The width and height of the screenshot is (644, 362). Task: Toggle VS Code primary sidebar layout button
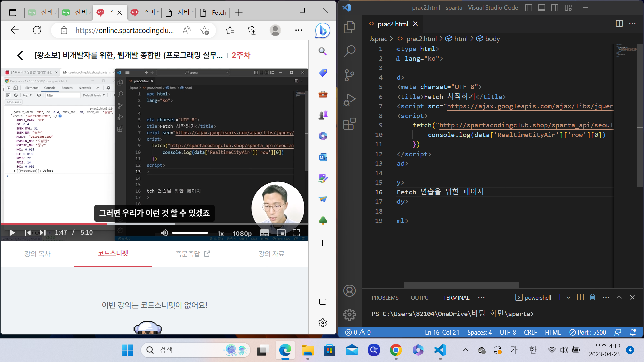529,8
